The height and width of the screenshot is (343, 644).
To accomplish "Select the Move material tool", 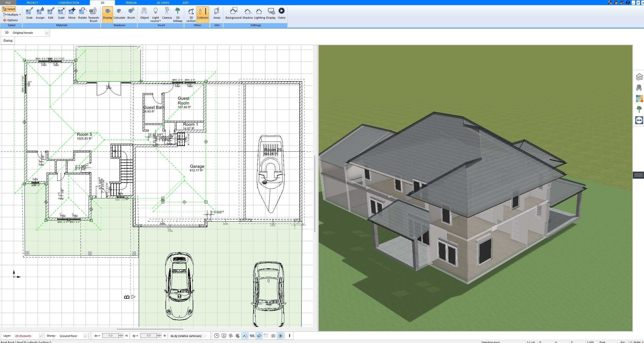I will pos(72,13).
